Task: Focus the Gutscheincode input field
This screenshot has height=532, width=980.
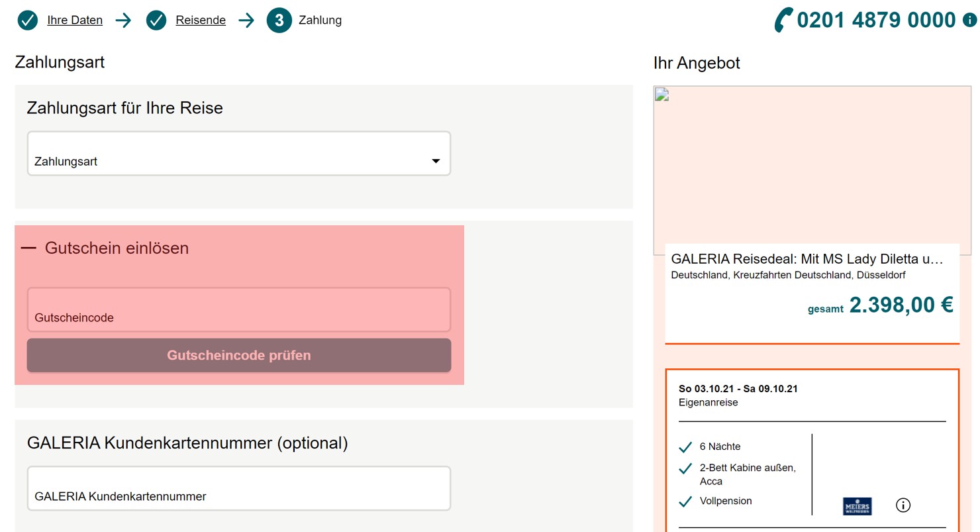Action: pos(238,309)
